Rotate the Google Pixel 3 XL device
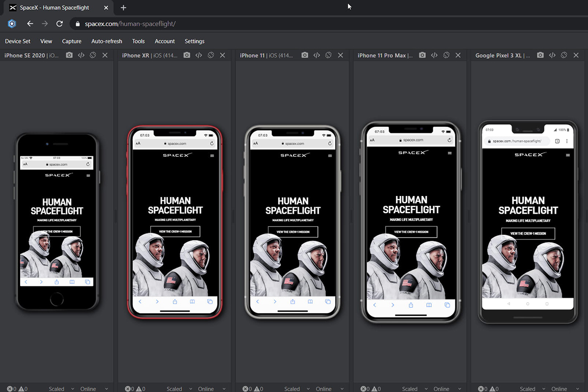Viewport: 588px width, 392px height. pos(564,55)
